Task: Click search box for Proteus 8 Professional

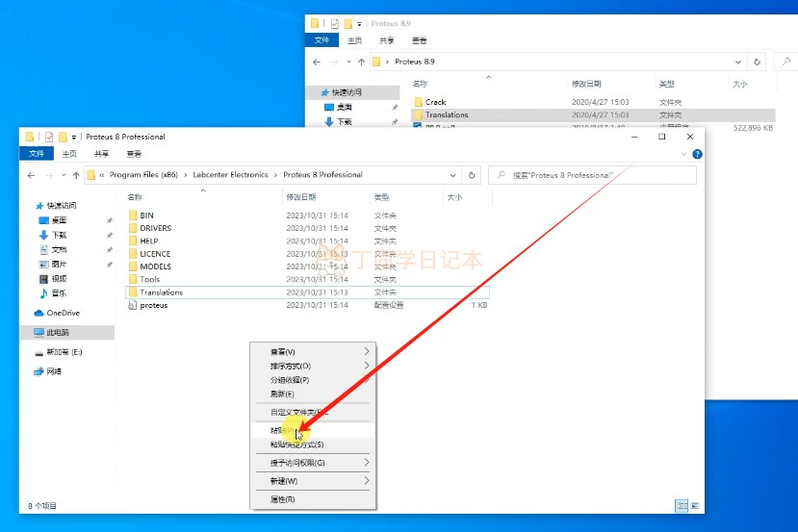Action: (592, 175)
